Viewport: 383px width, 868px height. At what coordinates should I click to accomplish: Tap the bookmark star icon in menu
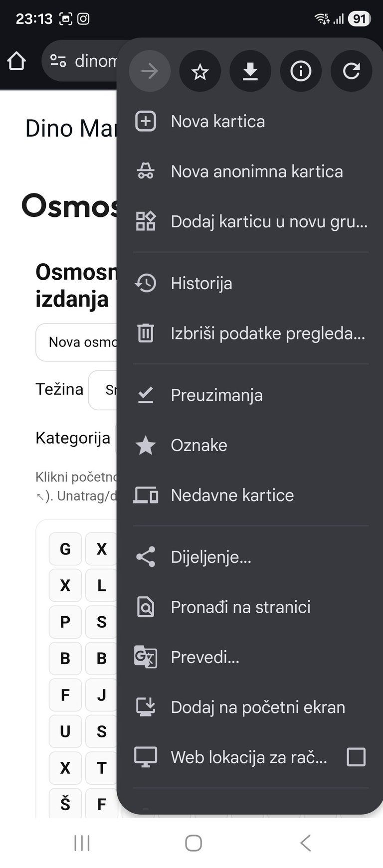[x=200, y=72]
